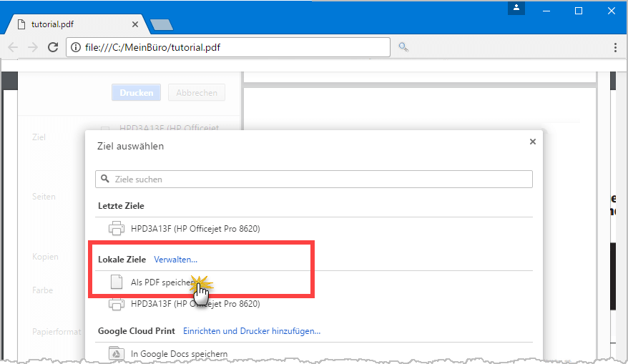
Task: Click the Abbrechen button
Action: pyautogui.click(x=197, y=92)
